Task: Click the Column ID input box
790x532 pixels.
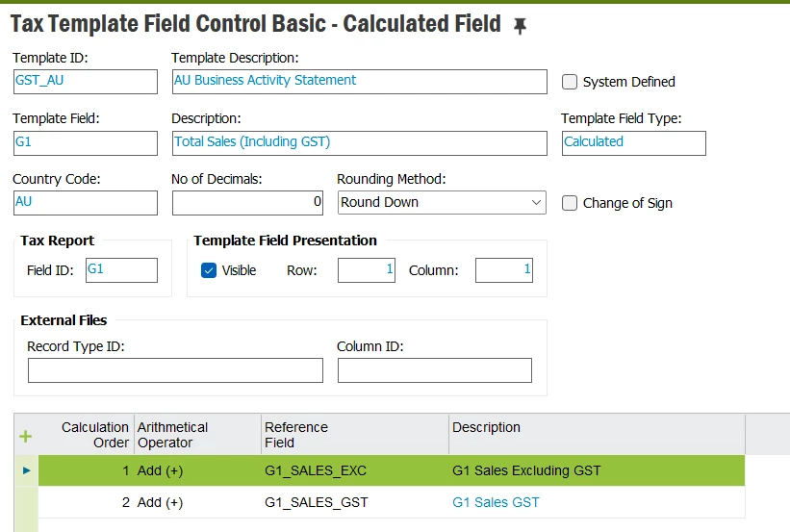Action: (434, 370)
